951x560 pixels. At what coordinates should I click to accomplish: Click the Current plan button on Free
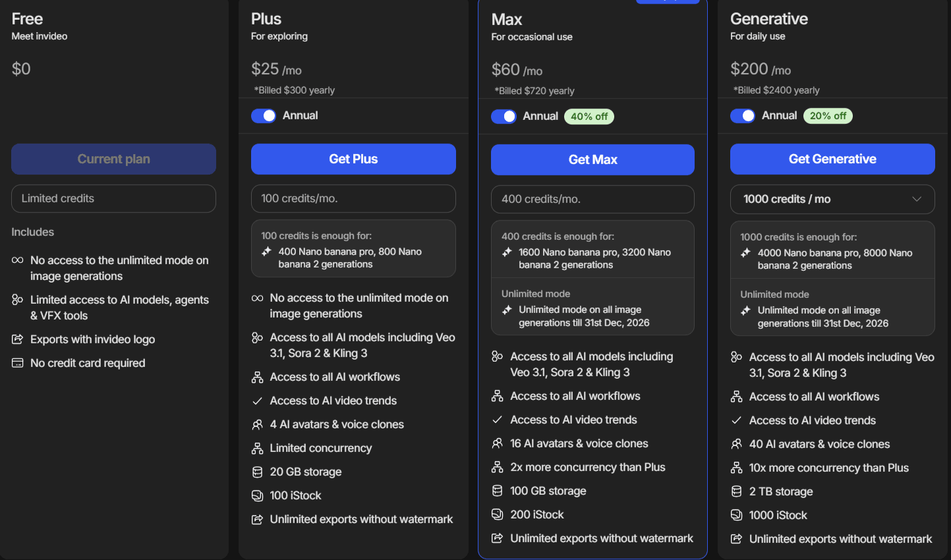pos(113,159)
